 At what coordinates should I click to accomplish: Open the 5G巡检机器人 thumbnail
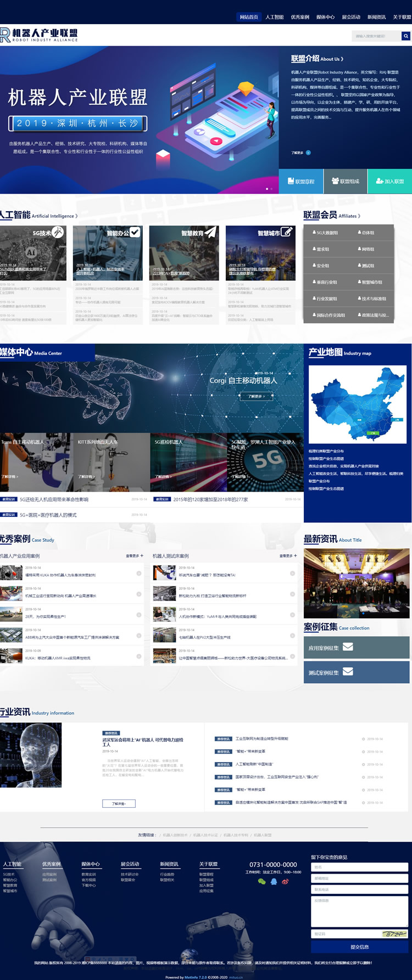(188, 462)
